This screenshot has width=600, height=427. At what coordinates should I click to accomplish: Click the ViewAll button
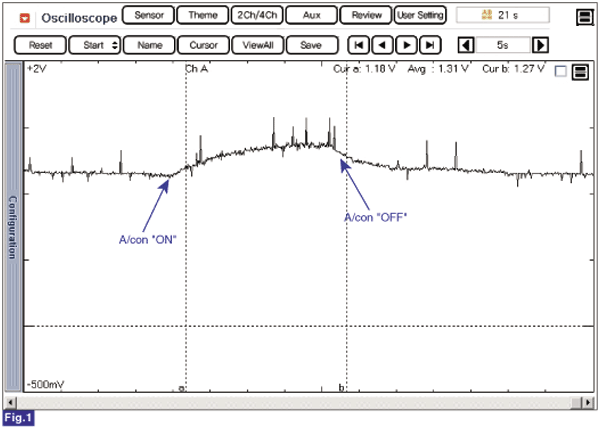(258, 45)
